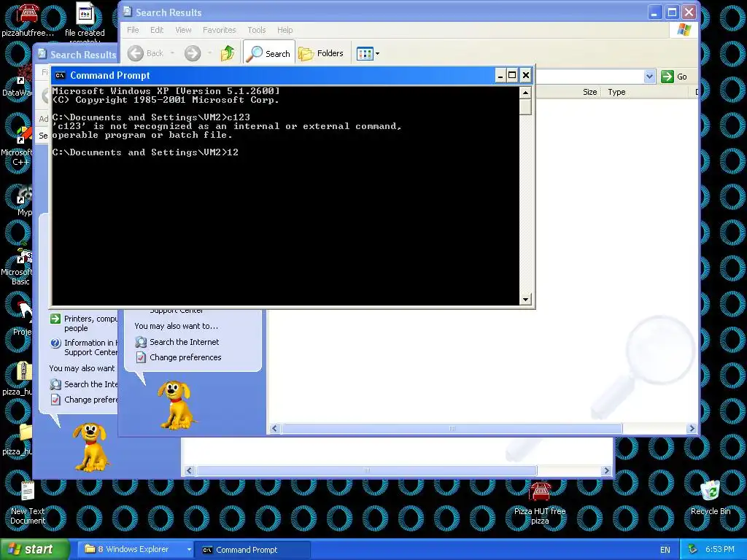Viewport: 747px width, 560px height.
Task: Click the search companion dog in back window
Action: click(90, 447)
